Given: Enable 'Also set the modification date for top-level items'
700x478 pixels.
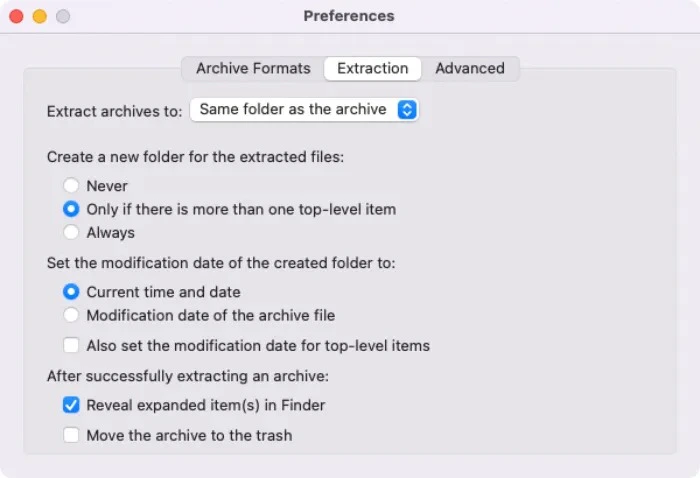Looking at the screenshot, I should (71, 345).
